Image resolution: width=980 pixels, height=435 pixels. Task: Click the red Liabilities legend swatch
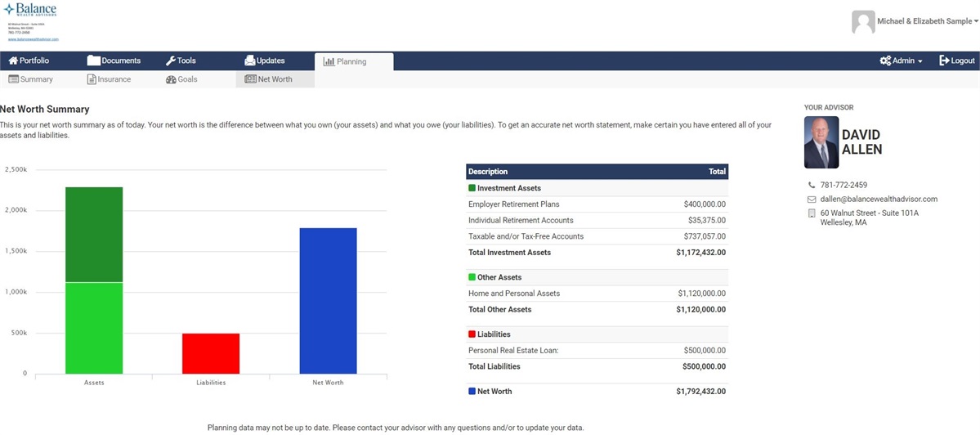pyautogui.click(x=472, y=334)
